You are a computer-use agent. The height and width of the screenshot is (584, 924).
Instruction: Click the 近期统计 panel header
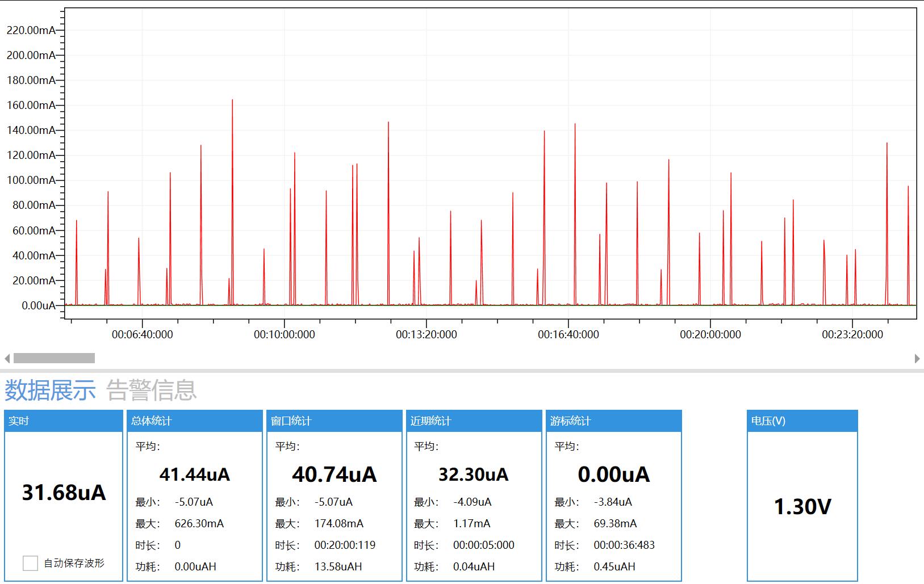pos(474,421)
